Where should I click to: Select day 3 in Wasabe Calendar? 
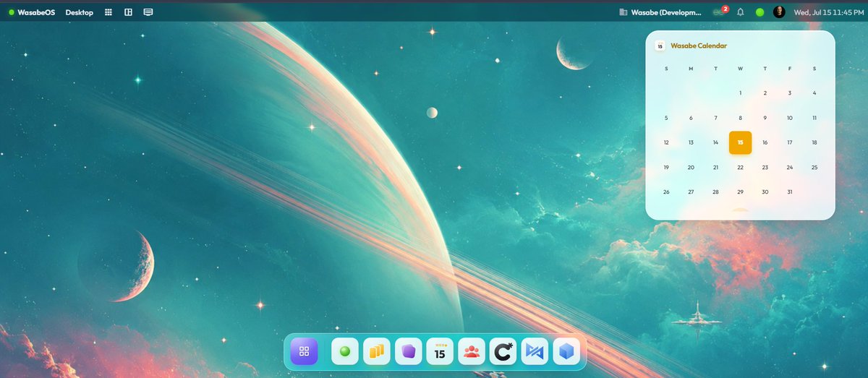point(789,93)
